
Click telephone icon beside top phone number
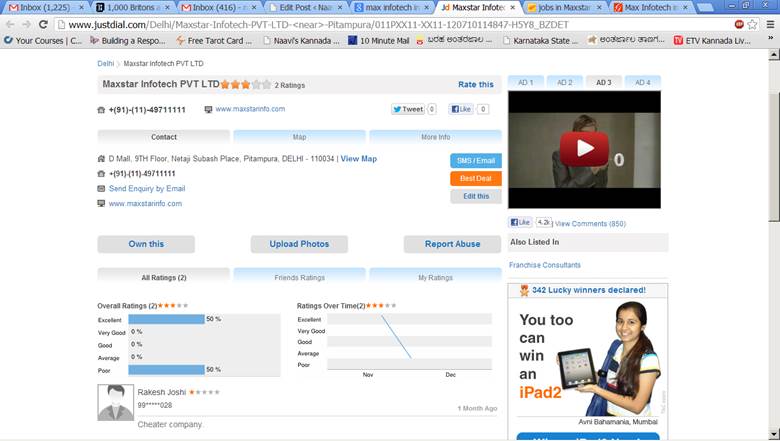tap(101, 110)
